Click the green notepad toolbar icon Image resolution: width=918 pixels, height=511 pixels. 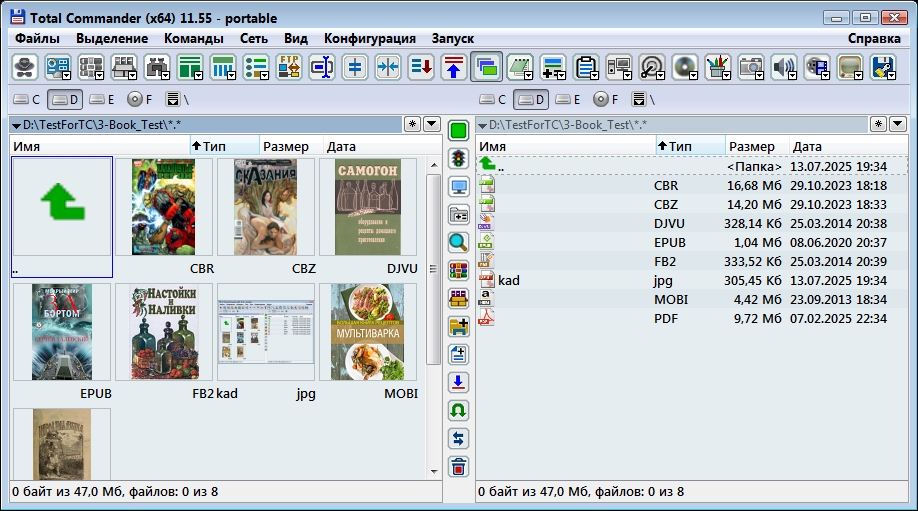click(518, 67)
